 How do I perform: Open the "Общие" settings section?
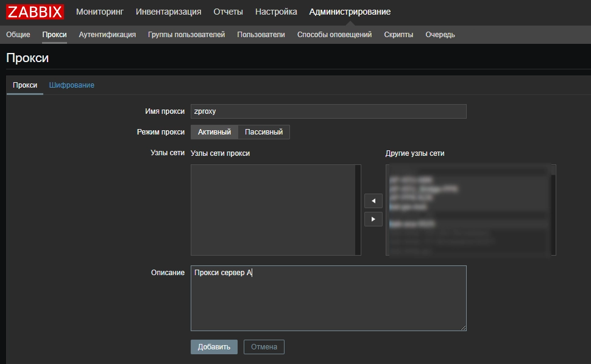pos(18,35)
